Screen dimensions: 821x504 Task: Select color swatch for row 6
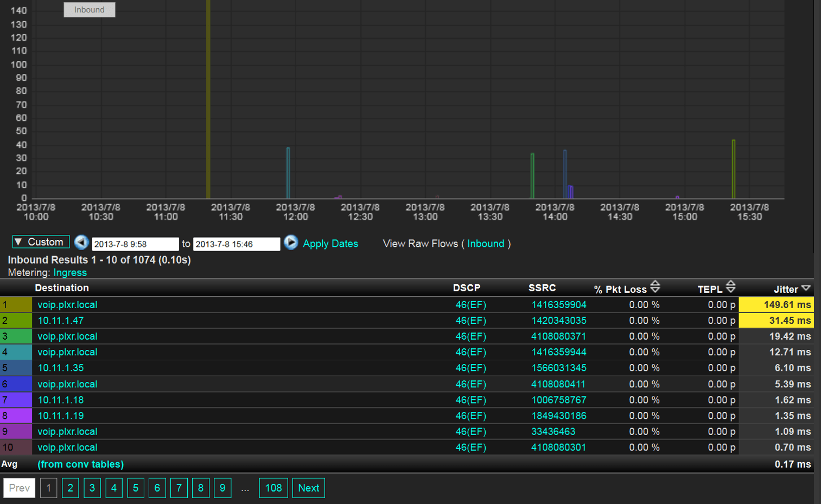pyautogui.click(x=16, y=384)
